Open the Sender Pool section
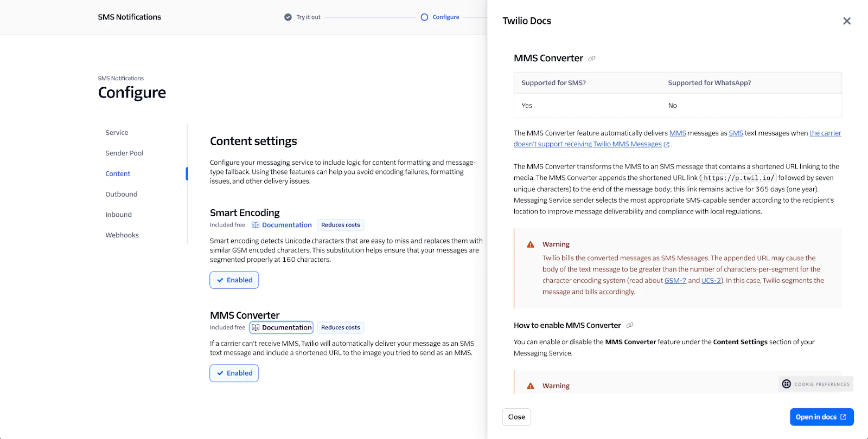The image size is (868, 439). pyautogui.click(x=124, y=153)
